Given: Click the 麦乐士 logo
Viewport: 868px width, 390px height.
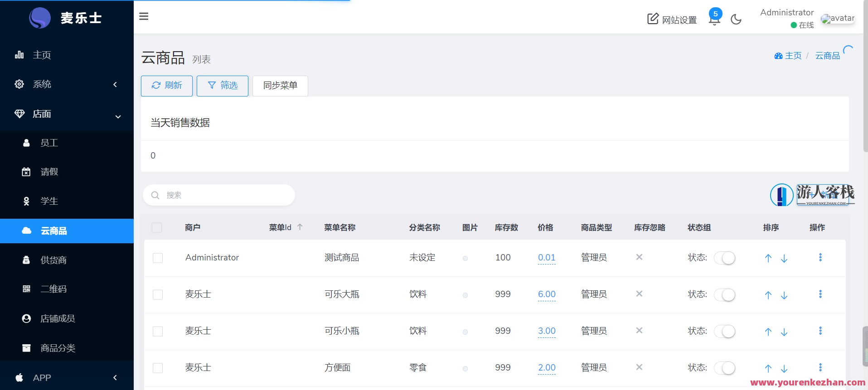Looking at the screenshot, I should [67, 18].
